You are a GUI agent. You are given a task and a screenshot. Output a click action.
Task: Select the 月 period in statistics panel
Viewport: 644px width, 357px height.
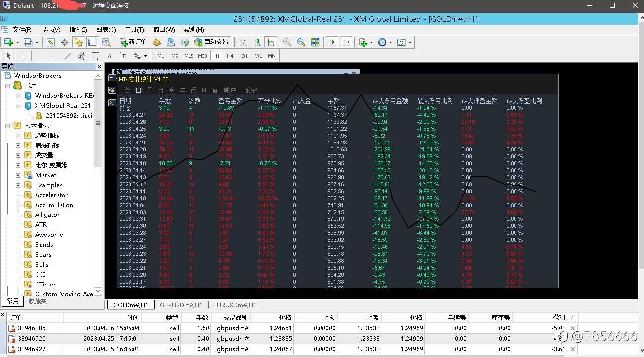160,90
